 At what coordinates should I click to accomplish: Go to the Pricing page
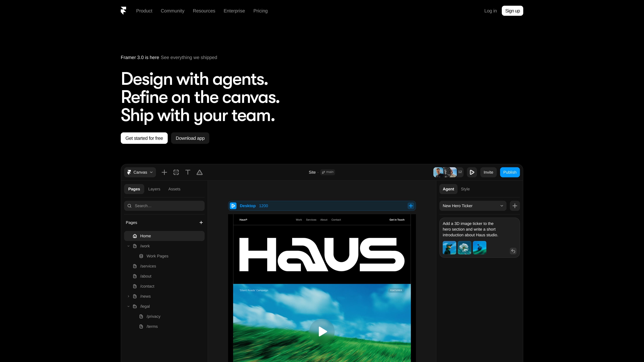pyautogui.click(x=260, y=11)
